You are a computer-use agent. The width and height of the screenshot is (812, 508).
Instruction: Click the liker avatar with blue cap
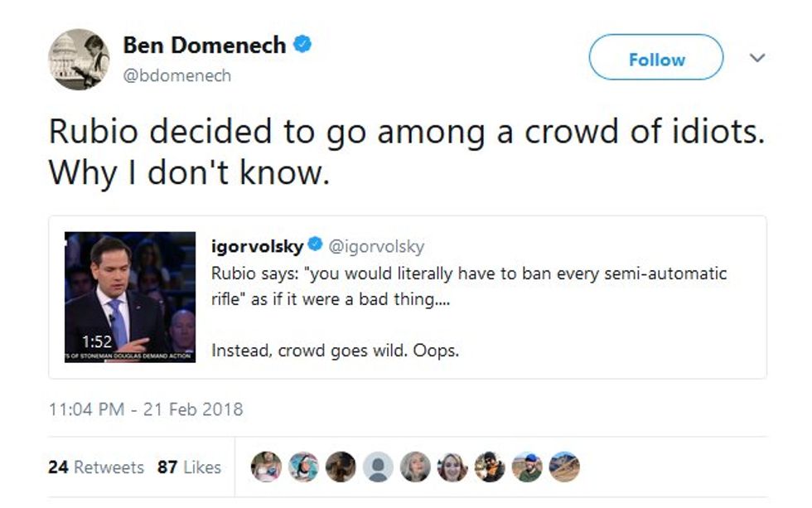click(x=527, y=467)
